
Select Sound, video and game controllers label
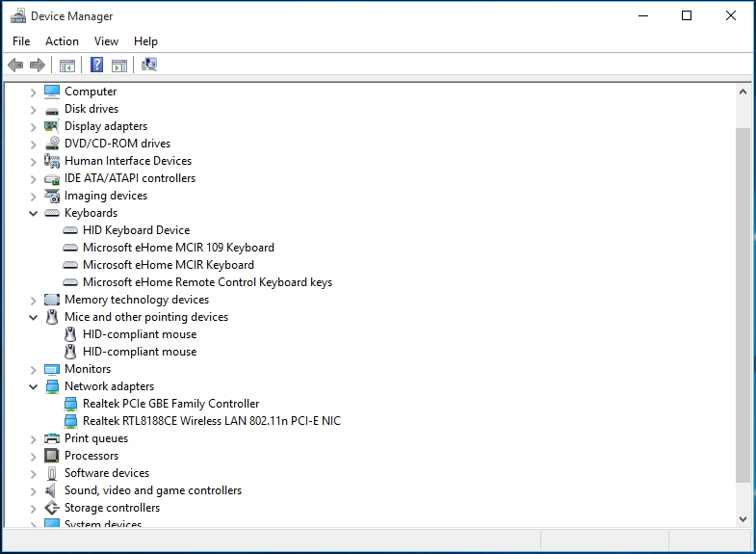coord(153,490)
